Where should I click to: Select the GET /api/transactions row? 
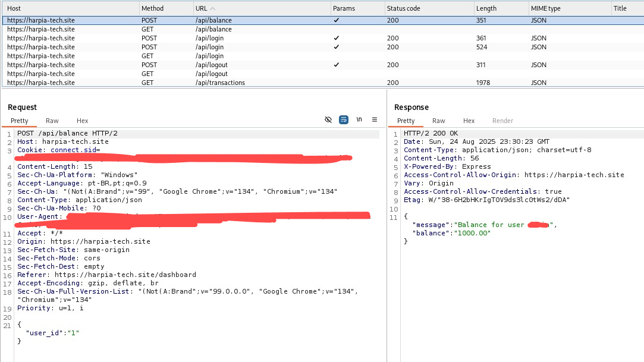click(x=323, y=83)
